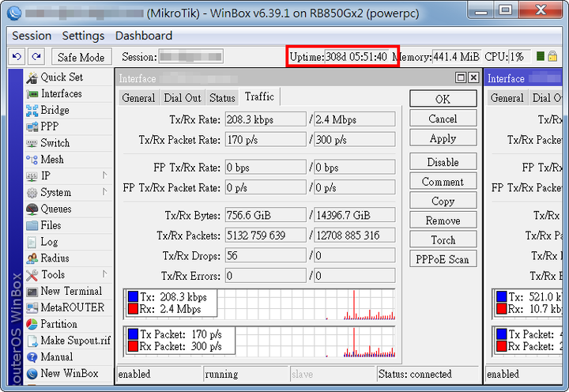The image size is (569, 392).
Task: Expand the Tools submenu arrow
Action: coord(104,274)
